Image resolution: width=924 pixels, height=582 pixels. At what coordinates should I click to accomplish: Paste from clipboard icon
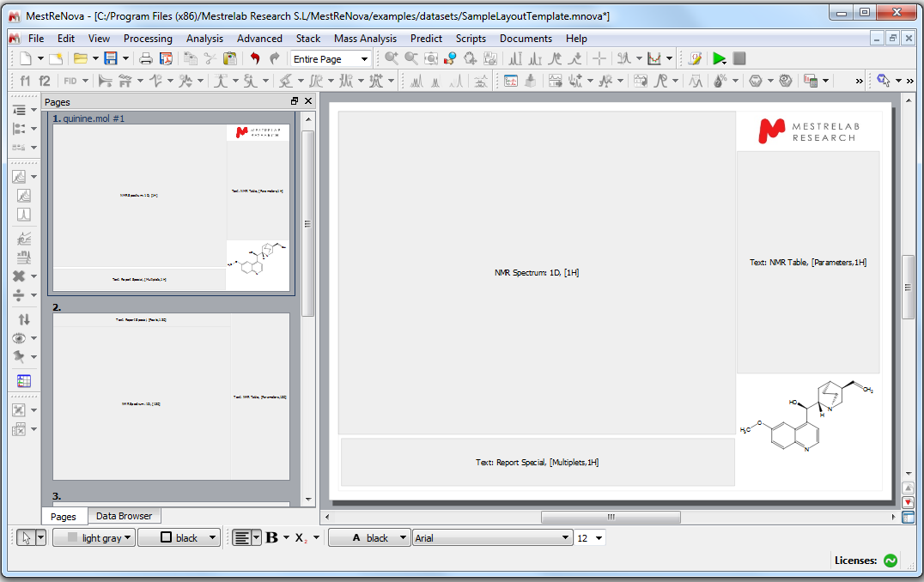tap(230, 58)
